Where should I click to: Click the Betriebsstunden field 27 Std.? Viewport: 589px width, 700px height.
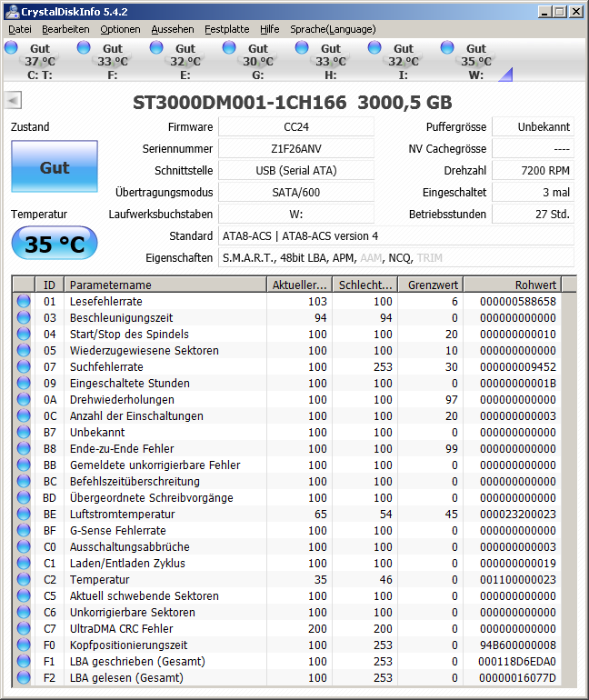[534, 215]
